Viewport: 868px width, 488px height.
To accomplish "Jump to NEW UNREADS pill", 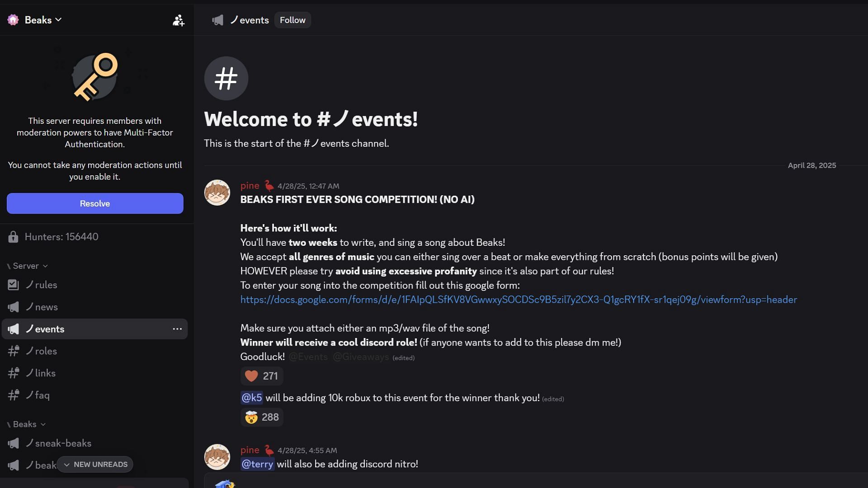I will pos(95,465).
